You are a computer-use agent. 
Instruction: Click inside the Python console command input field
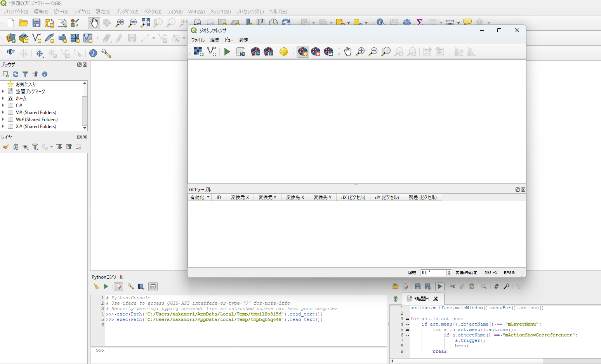coord(233,351)
